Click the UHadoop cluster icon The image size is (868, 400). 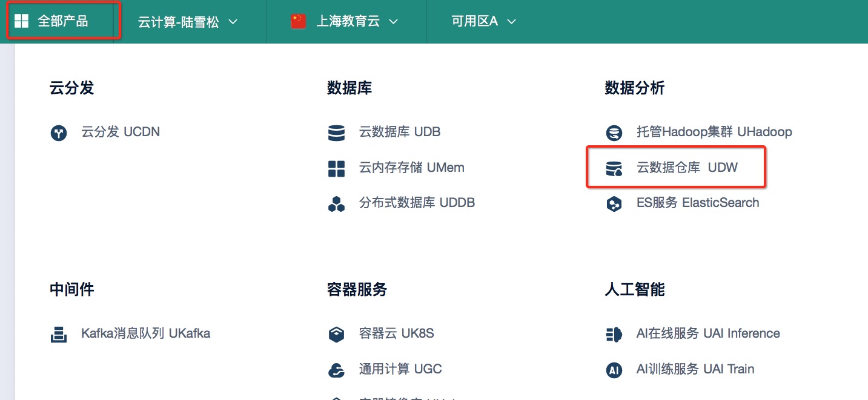click(x=614, y=133)
